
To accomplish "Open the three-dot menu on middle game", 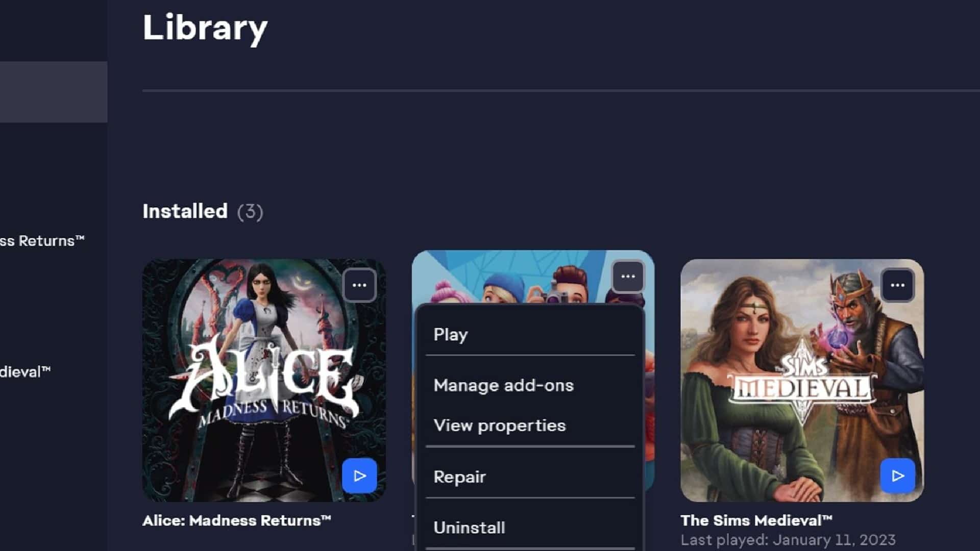I will 626,276.
